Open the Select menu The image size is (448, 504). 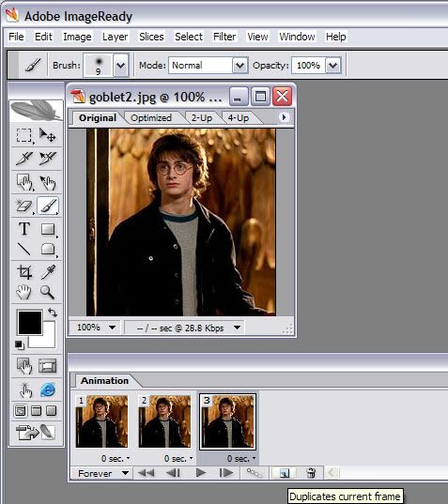[x=189, y=37]
